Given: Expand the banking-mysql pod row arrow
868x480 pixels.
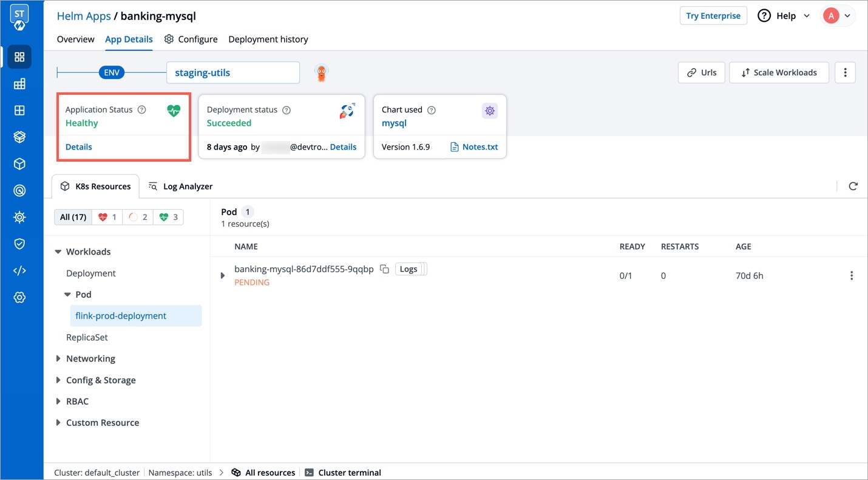Looking at the screenshot, I should click(222, 276).
